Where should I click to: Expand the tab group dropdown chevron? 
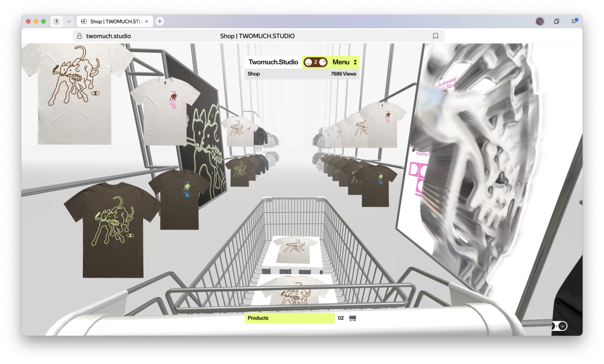click(x=69, y=21)
